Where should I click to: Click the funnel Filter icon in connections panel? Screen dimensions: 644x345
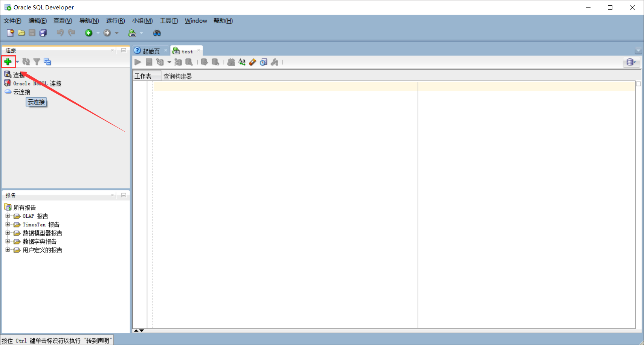click(37, 61)
